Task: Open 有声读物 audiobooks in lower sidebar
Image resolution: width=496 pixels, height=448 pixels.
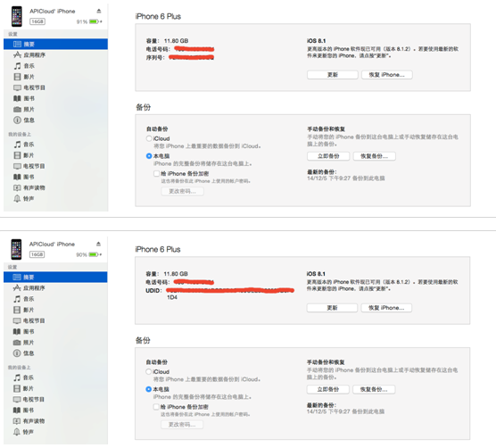Action: click(29, 421)
